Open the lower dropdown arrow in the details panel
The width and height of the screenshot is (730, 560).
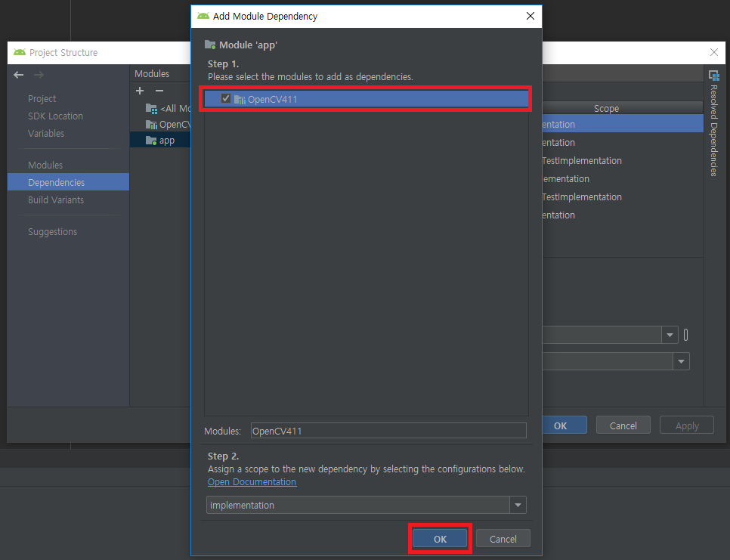(681, 361)
